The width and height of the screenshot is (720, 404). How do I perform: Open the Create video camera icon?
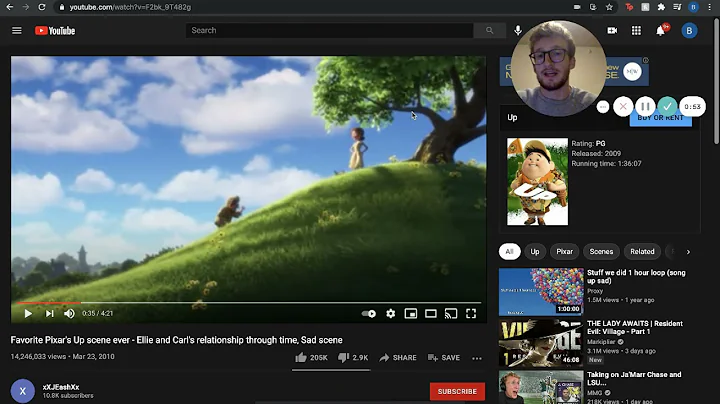coord(613,31)
